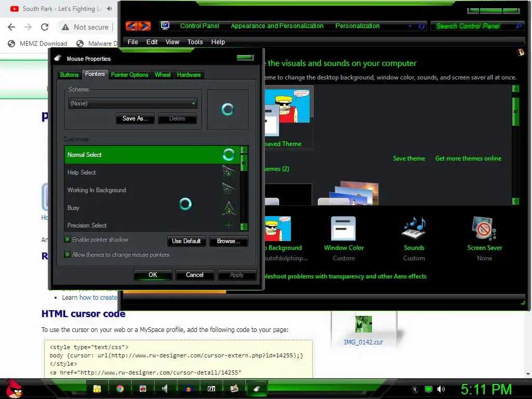Select Normal Select in the Customize list
Viewport: 532px width, 399px height.
152,155
